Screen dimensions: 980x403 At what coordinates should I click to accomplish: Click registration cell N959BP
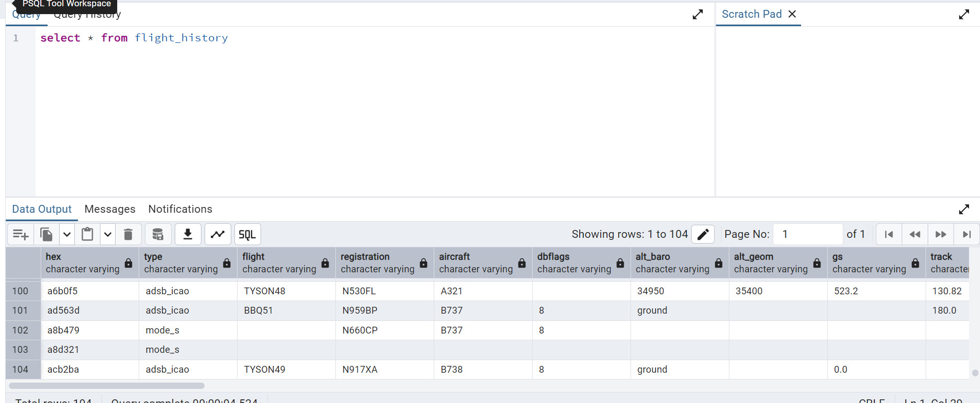pyautogui.click(x=385, y=310)
